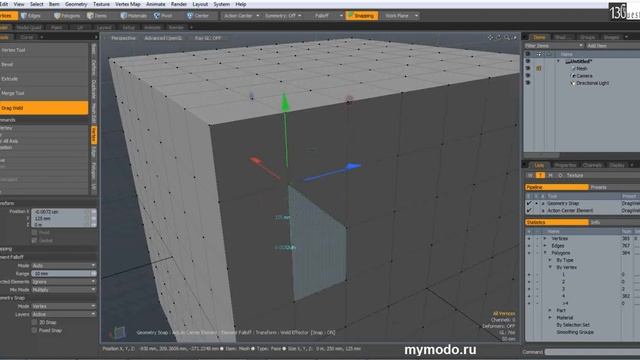640x360 pixels.
Task: Select the Vertex Tool
Action: [x=44, y=50]
